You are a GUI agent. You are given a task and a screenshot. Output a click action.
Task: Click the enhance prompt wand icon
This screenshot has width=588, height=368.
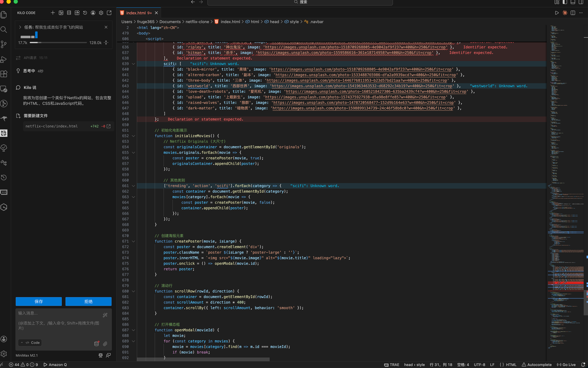(105, 315)
